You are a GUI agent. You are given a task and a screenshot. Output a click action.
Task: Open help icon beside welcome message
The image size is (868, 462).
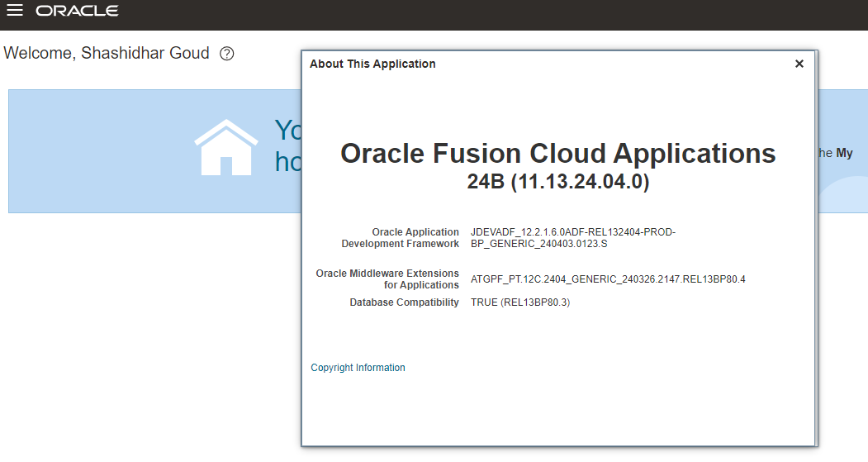click(x=227, y=54)
